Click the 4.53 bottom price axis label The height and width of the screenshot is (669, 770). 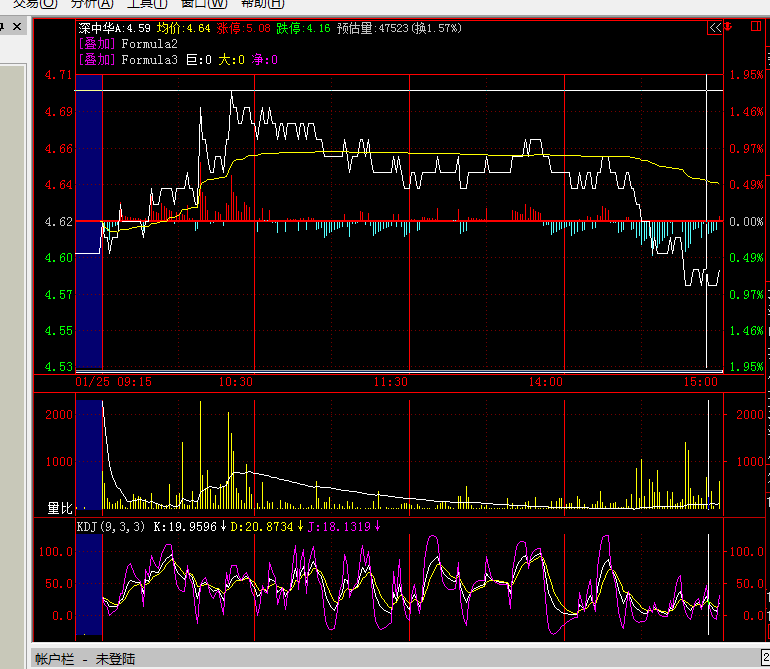[x=58, y=366]
